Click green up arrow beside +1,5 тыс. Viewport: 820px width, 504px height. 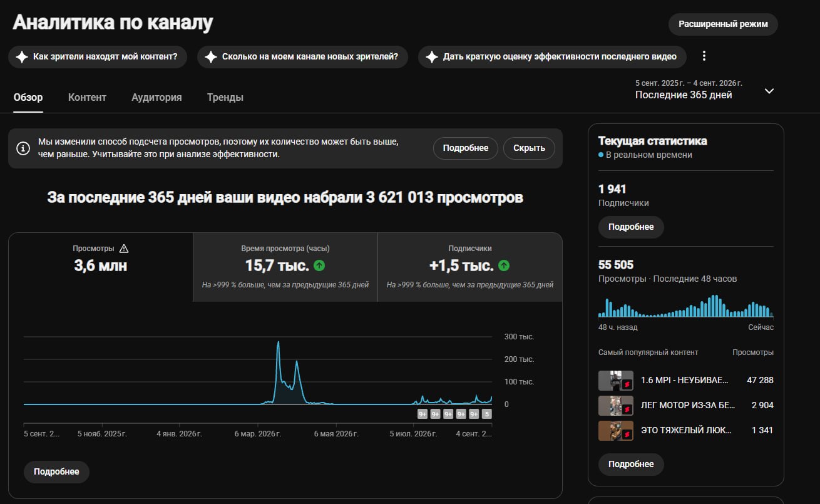(504, 265)
